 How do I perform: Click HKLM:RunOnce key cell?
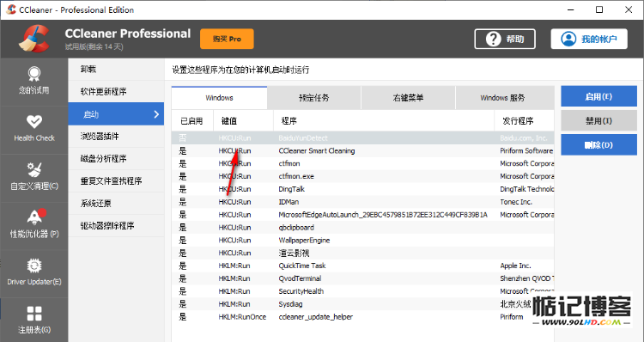pyautogui.click(x=242, y=316)
